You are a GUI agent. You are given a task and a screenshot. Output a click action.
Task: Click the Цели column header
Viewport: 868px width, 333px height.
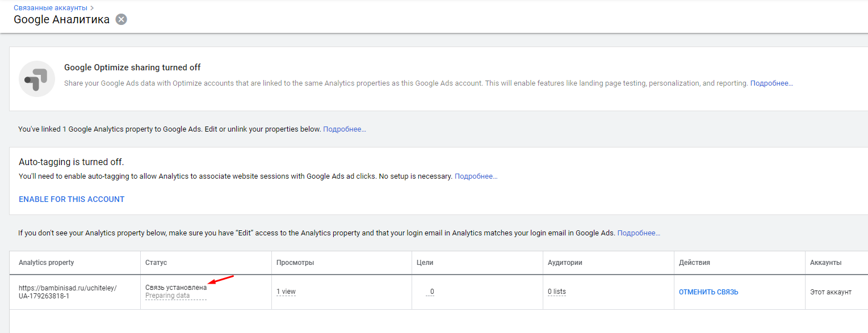point(425,263)
